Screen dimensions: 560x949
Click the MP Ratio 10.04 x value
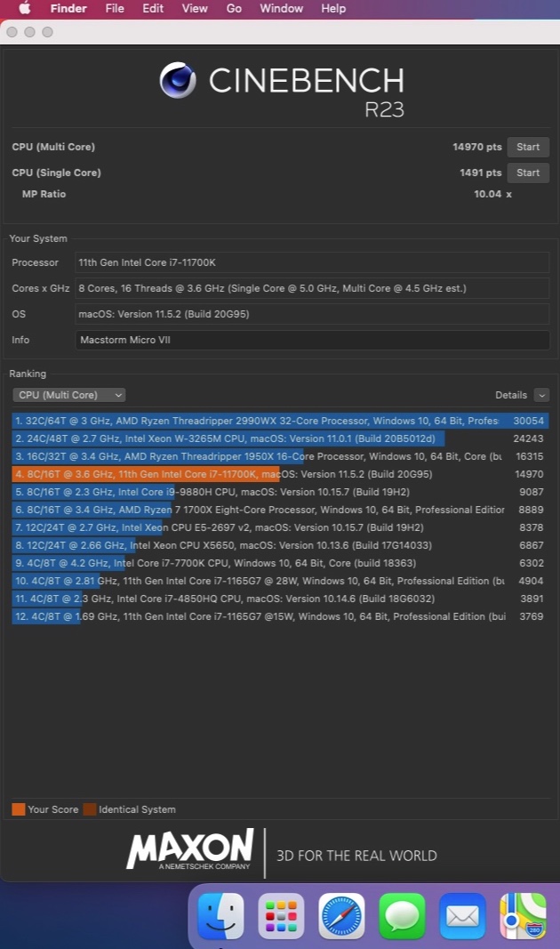click(x=492, y=194)
